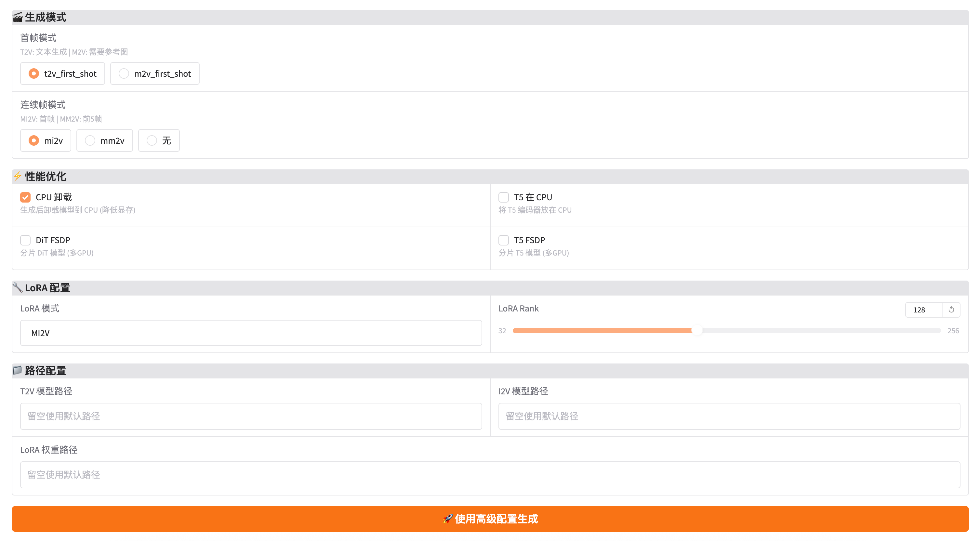Focus the I2V 模型路径 input field
The width and height of the screenshot is (980, 541).
(x=729, y=416)
